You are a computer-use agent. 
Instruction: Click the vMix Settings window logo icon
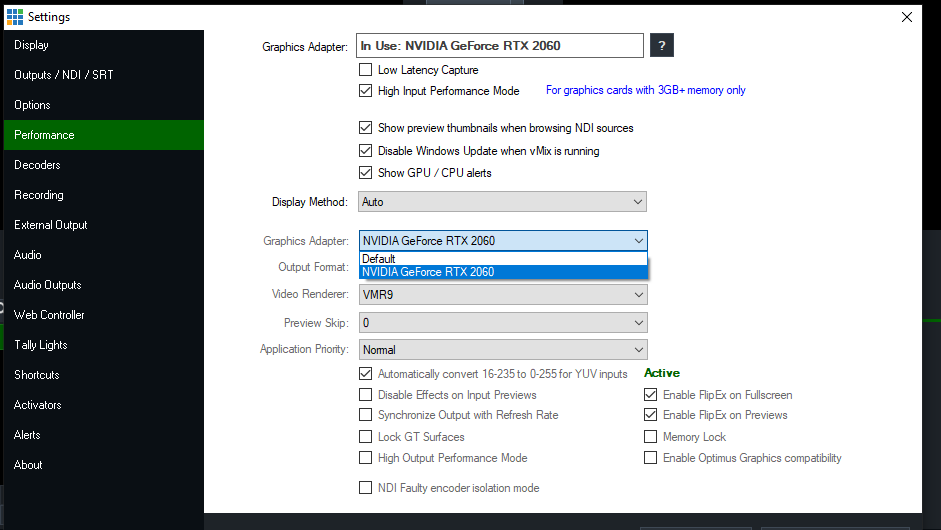15,17
